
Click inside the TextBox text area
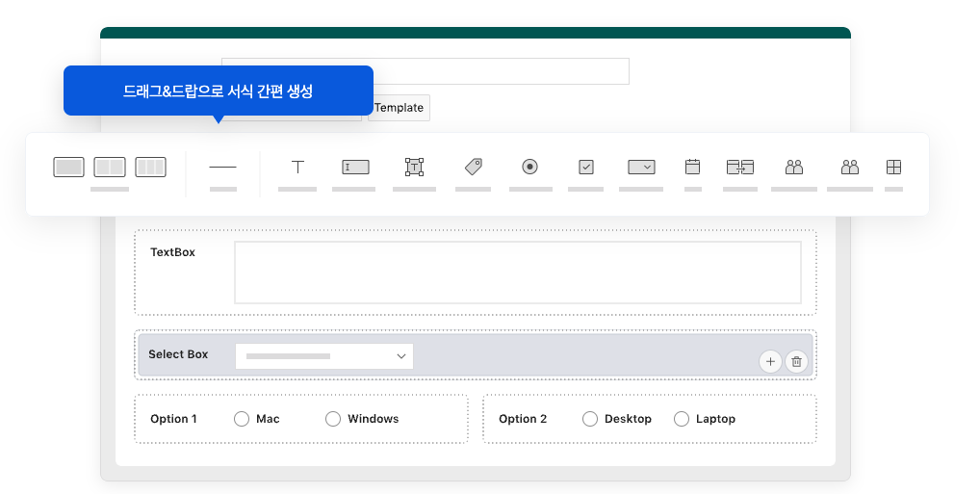point(517,273)
